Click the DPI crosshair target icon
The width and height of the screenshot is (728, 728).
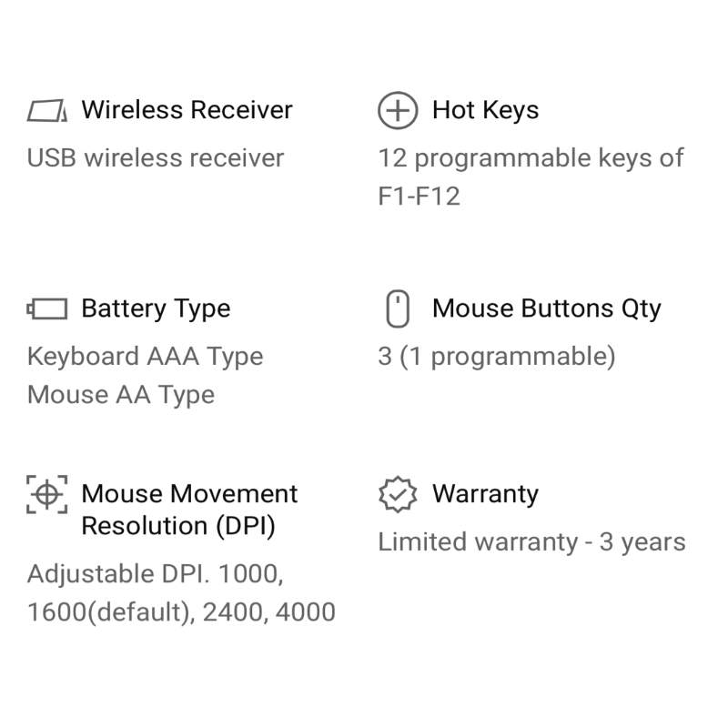(46, 494)
